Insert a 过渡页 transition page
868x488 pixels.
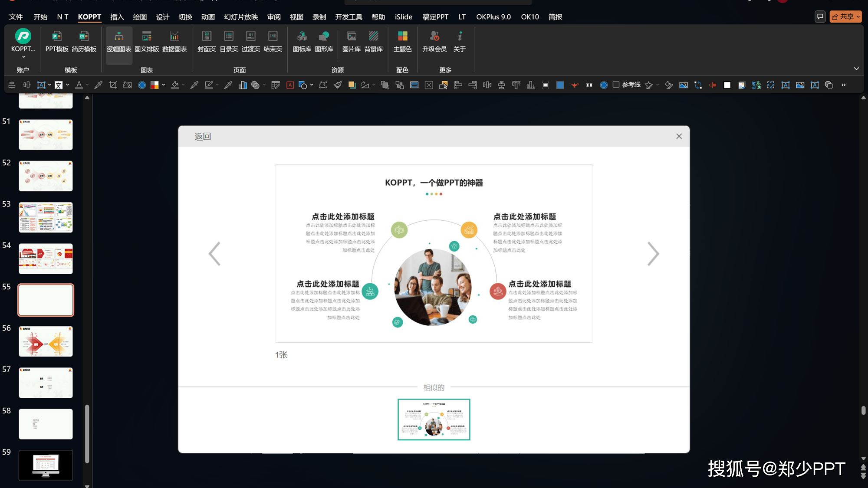pyautogui.click(x=251, y=42)
